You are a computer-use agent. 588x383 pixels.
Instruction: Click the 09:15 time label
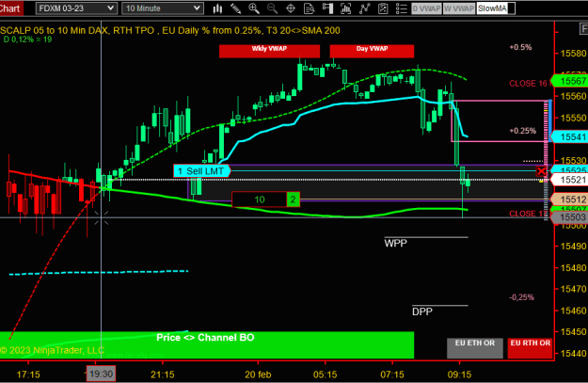click(459, 375)
